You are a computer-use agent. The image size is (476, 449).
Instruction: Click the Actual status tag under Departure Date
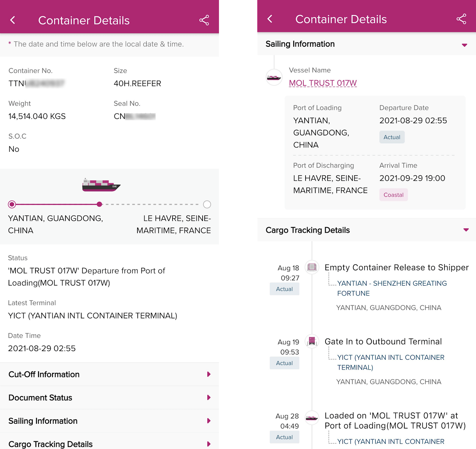click(392, 137)
